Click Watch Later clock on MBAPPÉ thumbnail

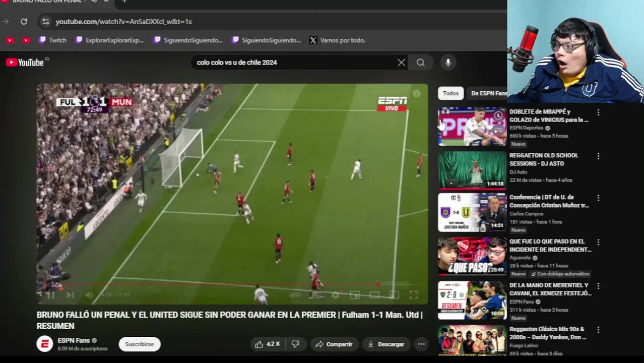click(498, 115)
